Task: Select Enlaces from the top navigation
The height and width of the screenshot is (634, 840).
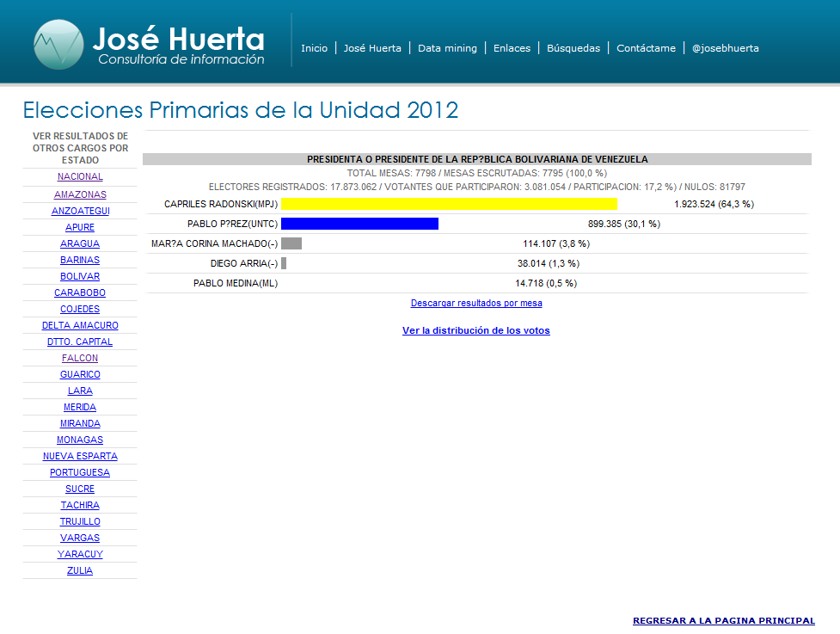Action: pyautogui.click(x=512, y=48)
